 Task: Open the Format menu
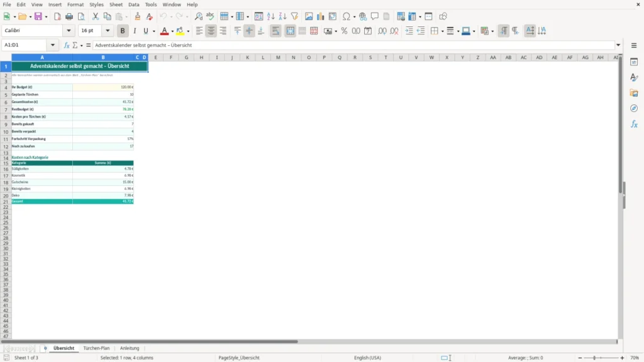75,4
